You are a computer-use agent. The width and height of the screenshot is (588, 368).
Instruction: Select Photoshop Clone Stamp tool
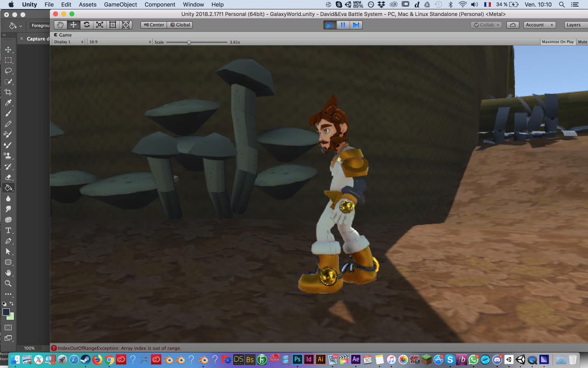[8, 155]
